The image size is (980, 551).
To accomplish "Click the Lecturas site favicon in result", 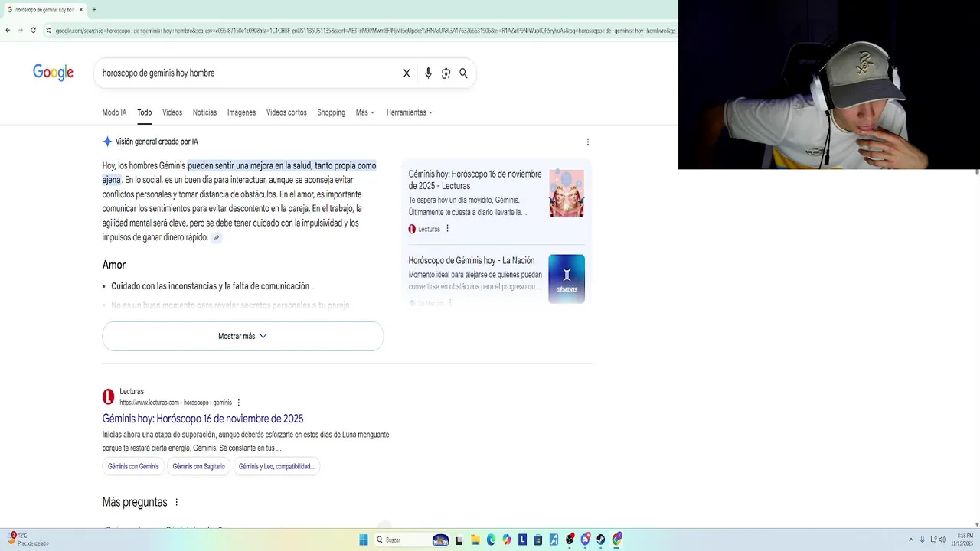I will pyautogui.click(x=109, y=396).
